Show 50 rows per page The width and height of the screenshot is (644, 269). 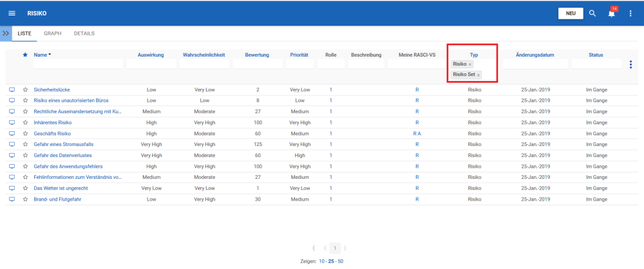tap(341, 261)
